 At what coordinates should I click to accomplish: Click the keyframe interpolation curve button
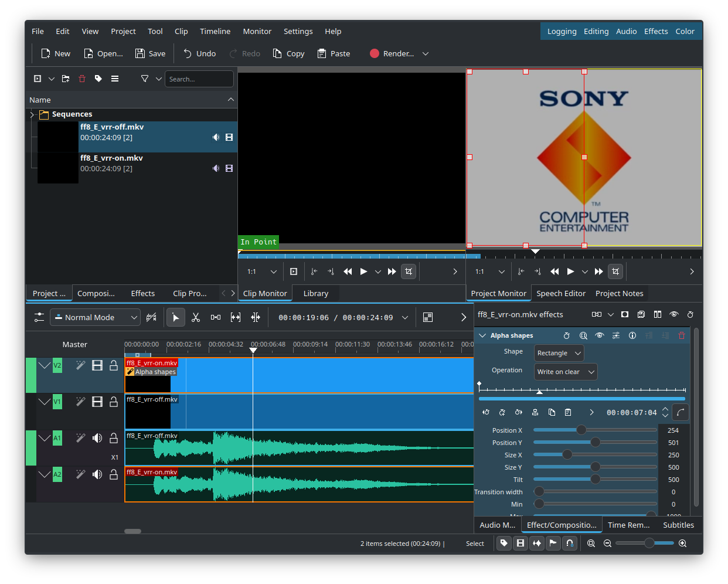(680, 412)
